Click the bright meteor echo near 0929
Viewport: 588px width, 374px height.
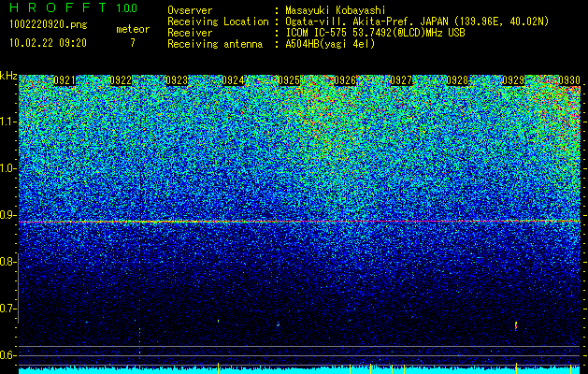[x=516, y=325]
